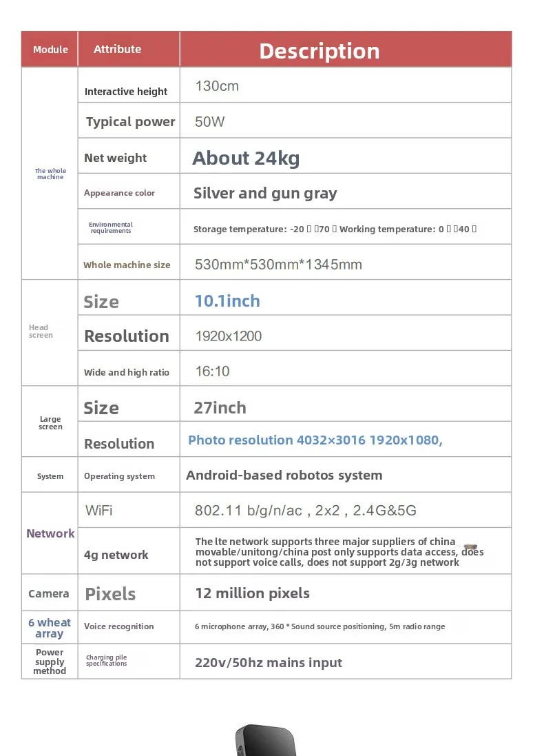Screen dimensions: 544x756
Task: Click the Typical power attribute label
Action: click(131, 121)
